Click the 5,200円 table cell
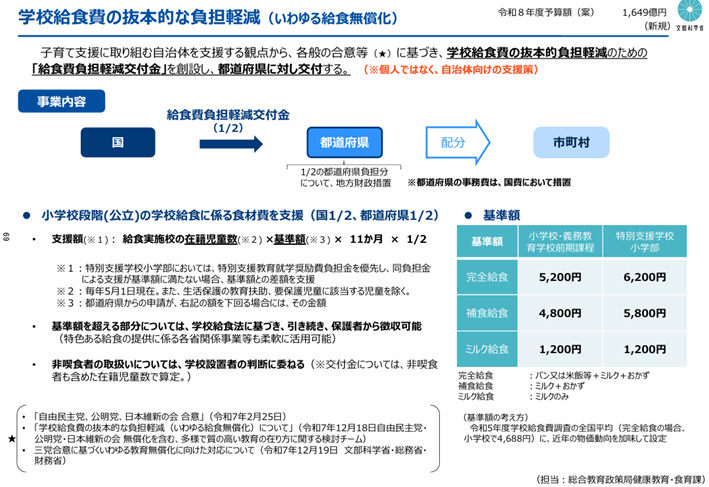 [556, 277]
